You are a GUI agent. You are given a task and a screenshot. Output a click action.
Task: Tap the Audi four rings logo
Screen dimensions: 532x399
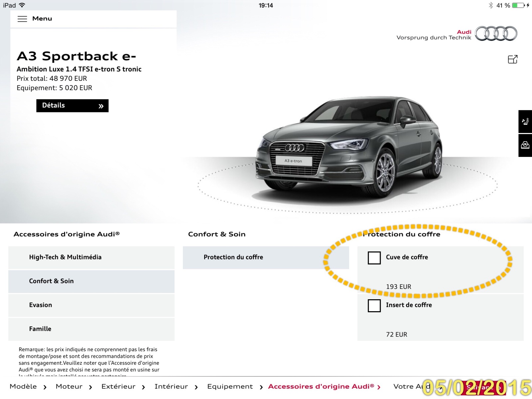coord(496,34)
